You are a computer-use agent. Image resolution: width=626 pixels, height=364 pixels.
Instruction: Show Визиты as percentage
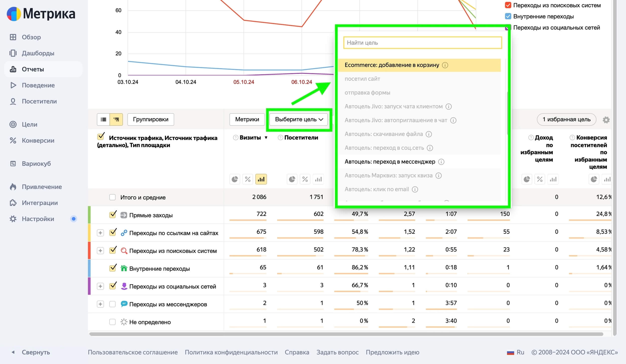tap(248, 179)
